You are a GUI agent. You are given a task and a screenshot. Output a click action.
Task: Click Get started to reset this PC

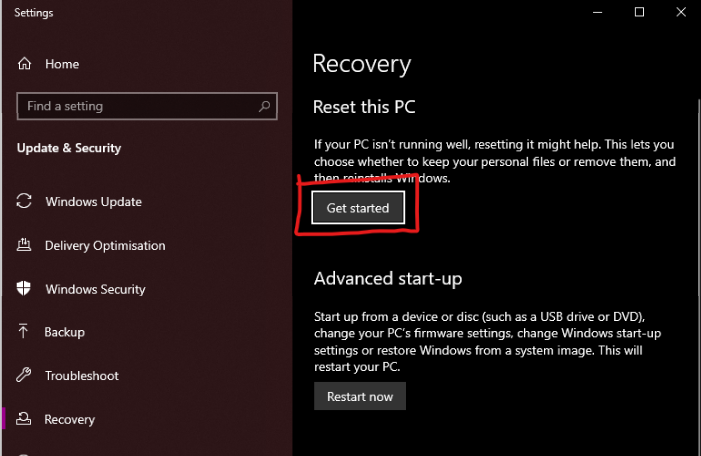(358, 208)
